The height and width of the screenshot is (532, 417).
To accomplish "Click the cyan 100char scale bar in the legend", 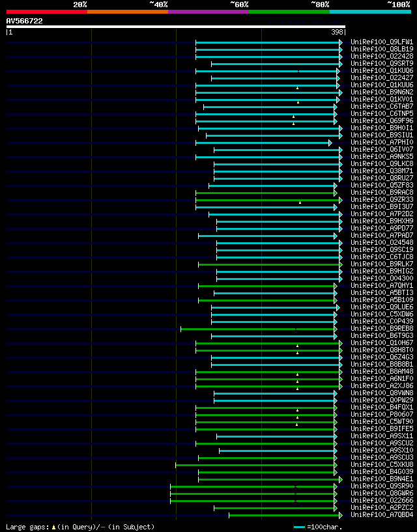I will coord(300,527).
